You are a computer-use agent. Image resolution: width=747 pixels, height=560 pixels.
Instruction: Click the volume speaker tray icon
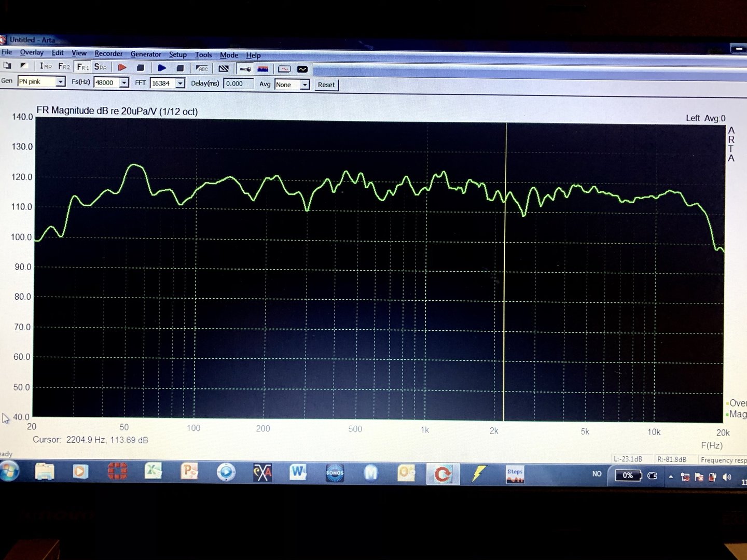click(x=727, y=477)
